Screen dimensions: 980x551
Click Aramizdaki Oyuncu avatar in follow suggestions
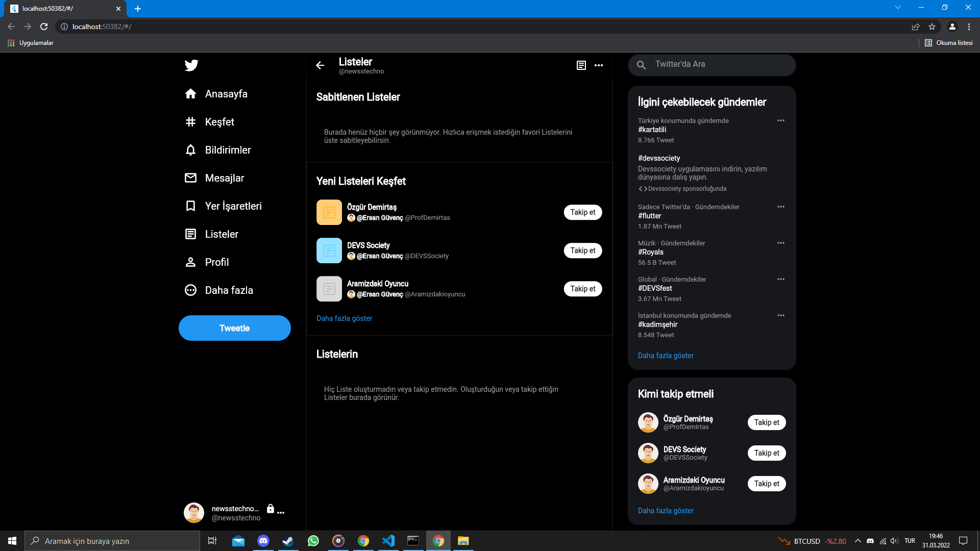coord(648,484)
